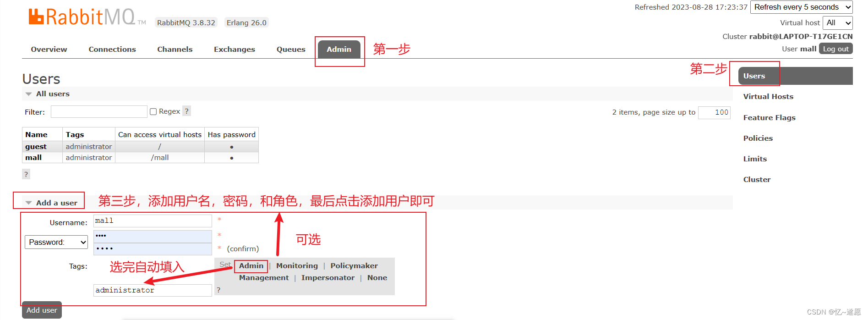Click the administrator tag in guest row
The width and height of the screenshot is (868, 320).
click(x=89, y=147)
